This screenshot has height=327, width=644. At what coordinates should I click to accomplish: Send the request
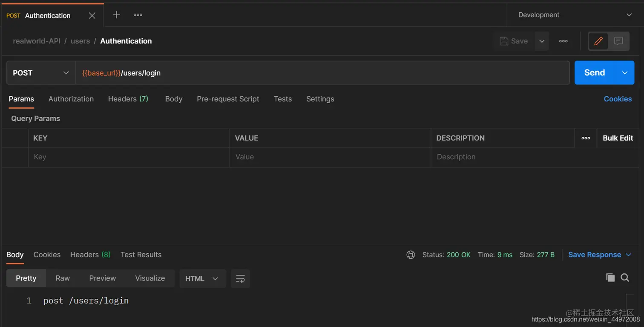click(595, 73)
